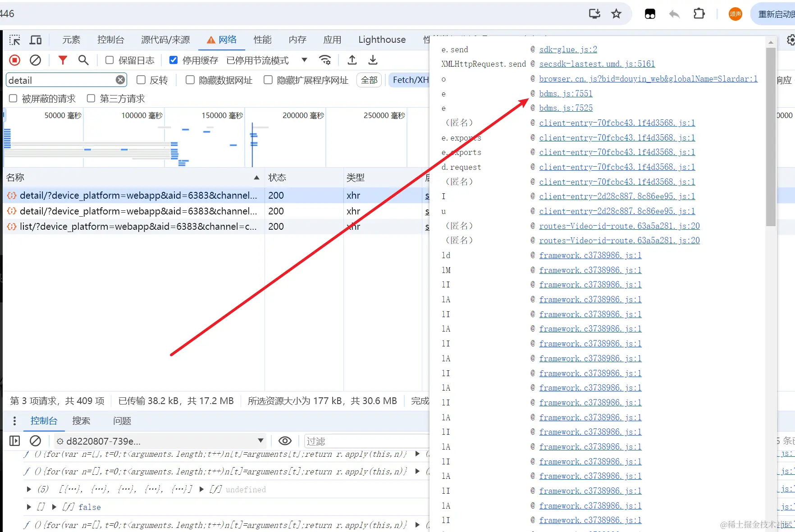Toggle hide data URLs checkbox
Screen dimensions: 795x532
(x=190, y=80)
